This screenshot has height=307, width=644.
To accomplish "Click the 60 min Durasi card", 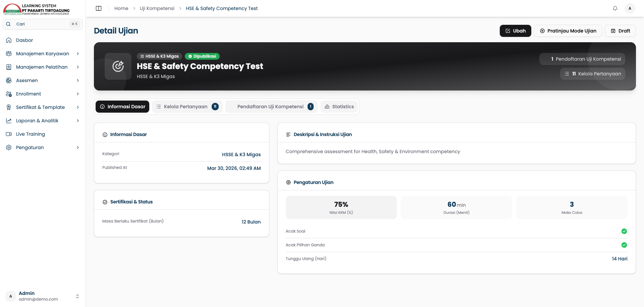I will pos(457,207).
